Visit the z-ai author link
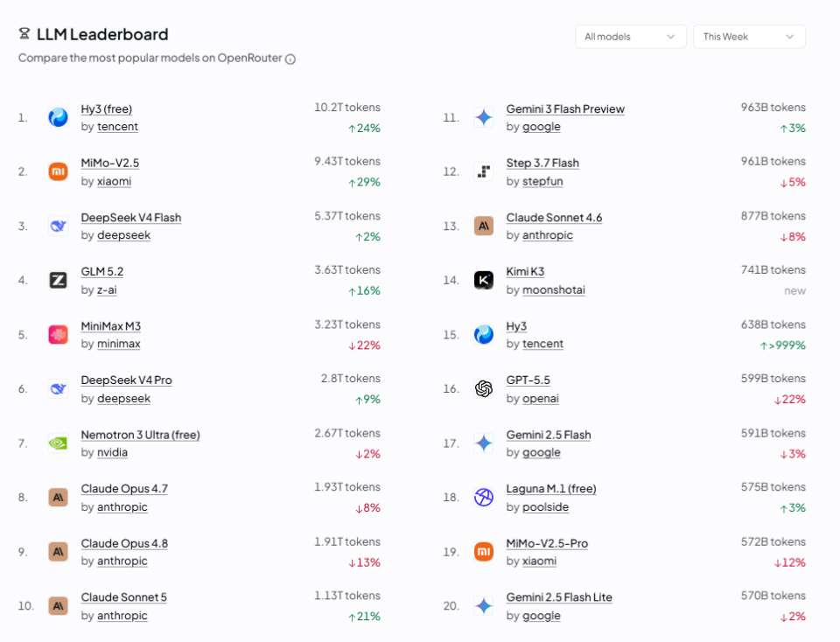This screenshot has height=642, width=840. click(x=107, y=290)
